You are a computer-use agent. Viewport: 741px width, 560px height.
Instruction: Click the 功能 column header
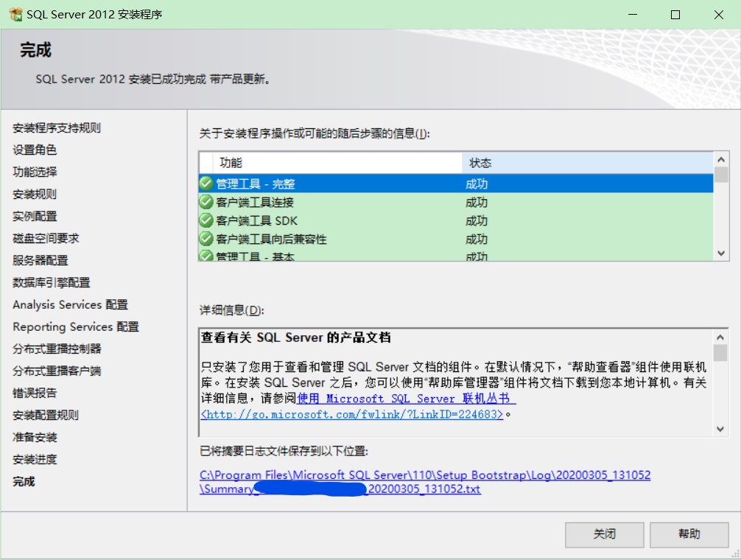[x=337, y=163]
